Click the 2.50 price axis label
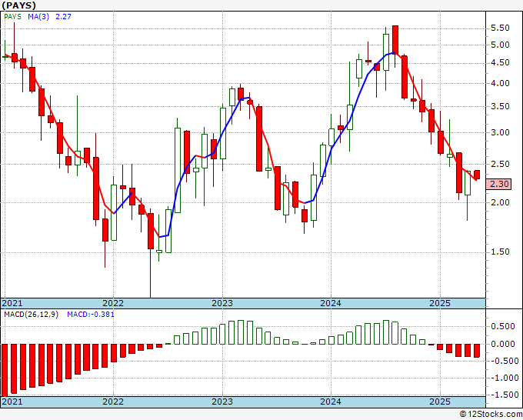 [500, 164]
